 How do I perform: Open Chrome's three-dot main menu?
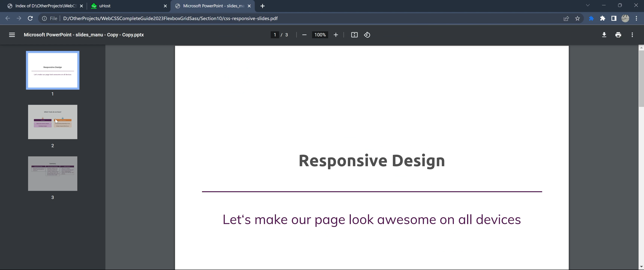point(636,18)
